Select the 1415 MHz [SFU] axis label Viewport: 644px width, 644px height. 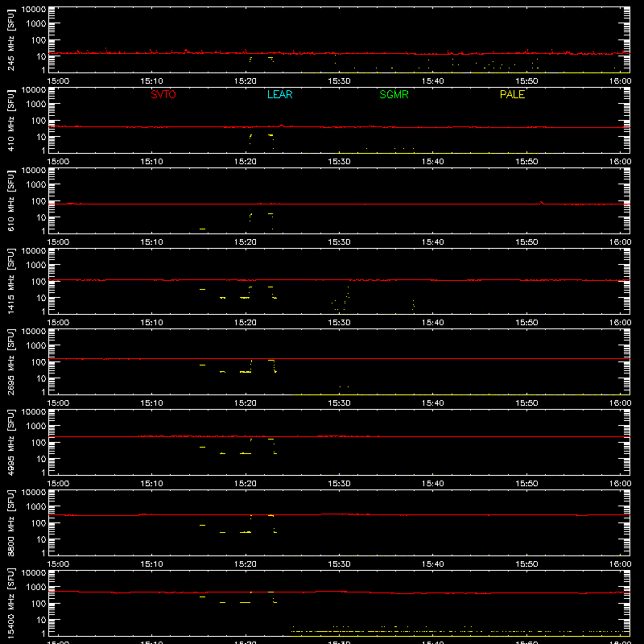pyautogui.click(x=11, y=281)
